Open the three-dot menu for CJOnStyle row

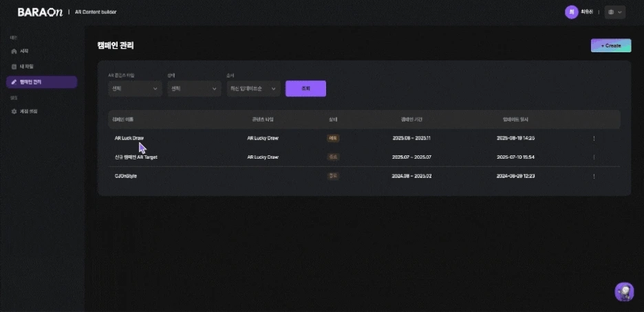point(594,177)
